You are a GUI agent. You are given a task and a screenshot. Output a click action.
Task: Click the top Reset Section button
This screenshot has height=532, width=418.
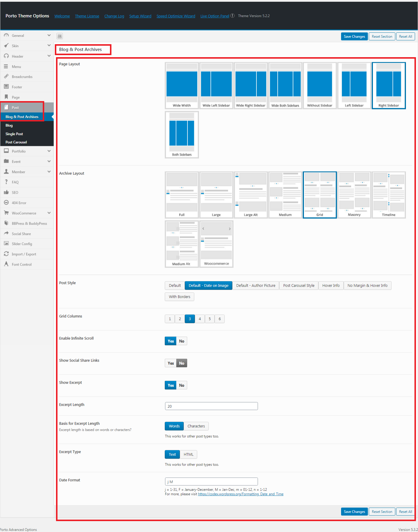[382, 37]
